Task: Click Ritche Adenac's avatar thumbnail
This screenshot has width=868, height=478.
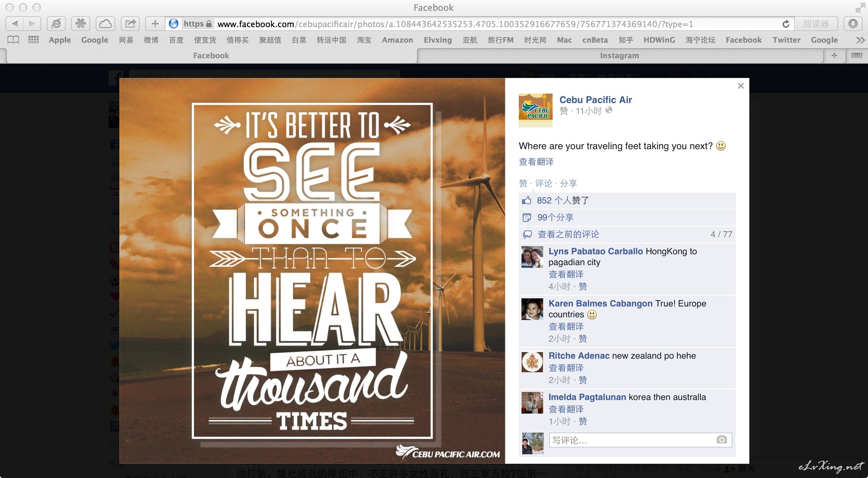Action: coord(532,361)
